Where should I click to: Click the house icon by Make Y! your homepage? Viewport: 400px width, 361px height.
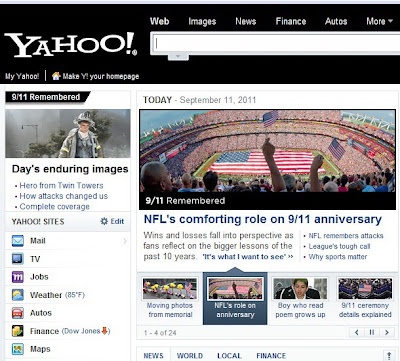coord(56,76)
